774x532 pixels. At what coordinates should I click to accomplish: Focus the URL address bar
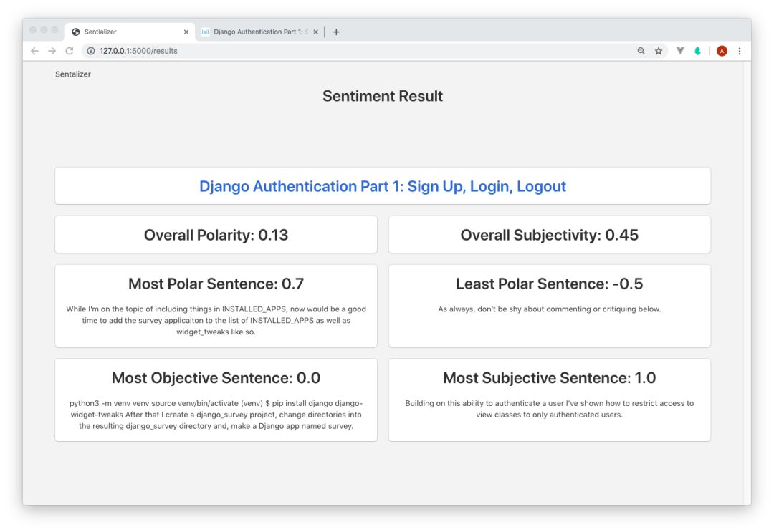(358, 51)
